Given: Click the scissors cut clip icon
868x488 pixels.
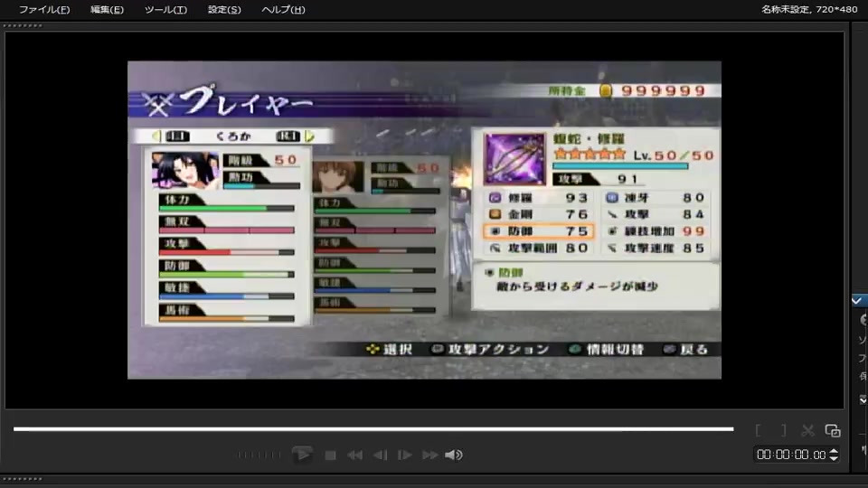Looking at the screenshot, I should [x=807, y=430].
